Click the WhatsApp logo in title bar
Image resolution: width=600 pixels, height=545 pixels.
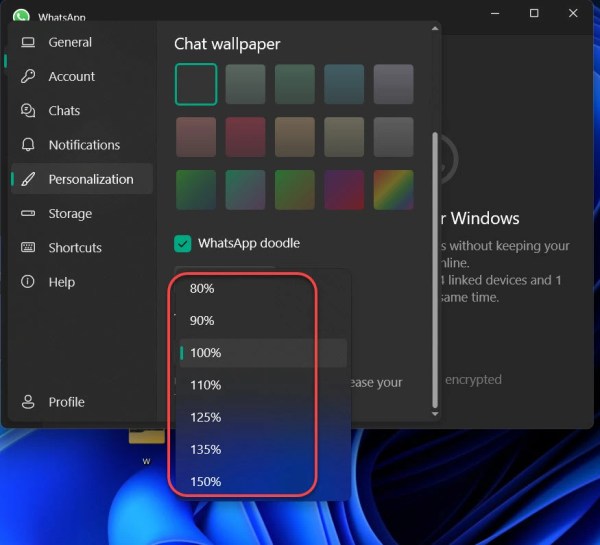coord(21,15)
